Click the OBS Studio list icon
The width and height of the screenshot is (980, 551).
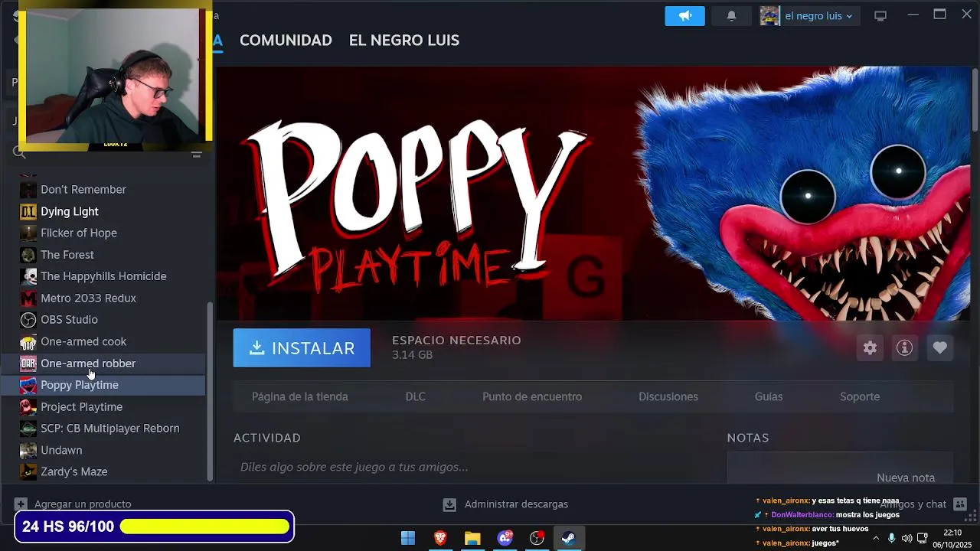pyautogui.click(x=28, y=320)
